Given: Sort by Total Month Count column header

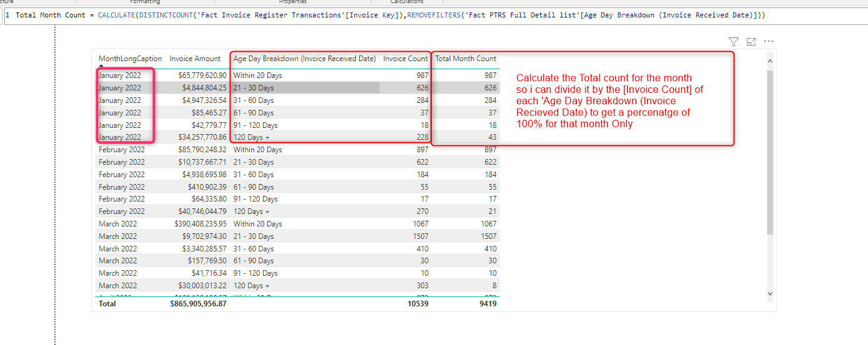Looking at the screenshot, I should click(466, 59).
